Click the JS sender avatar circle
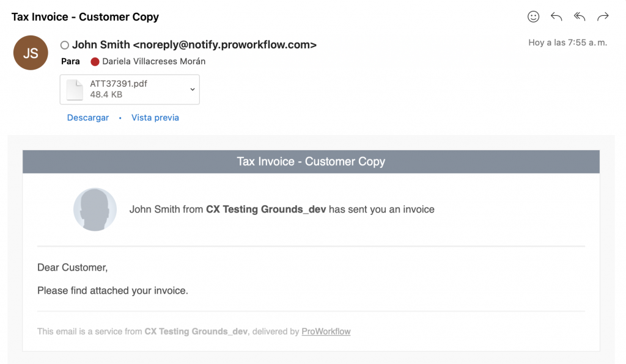This screenshot has width=626, height=364. [31, 53]
